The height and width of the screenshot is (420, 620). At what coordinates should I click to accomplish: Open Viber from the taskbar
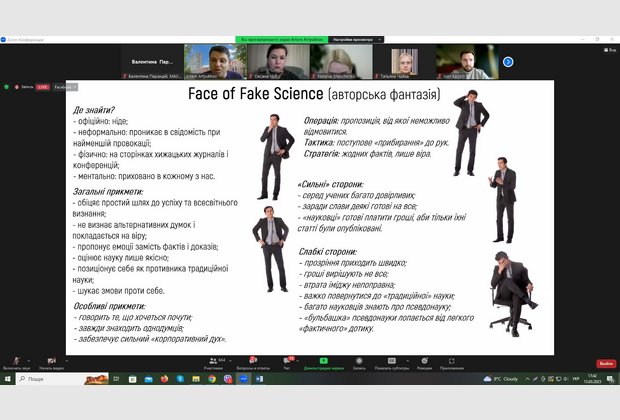tap(228, 379)
